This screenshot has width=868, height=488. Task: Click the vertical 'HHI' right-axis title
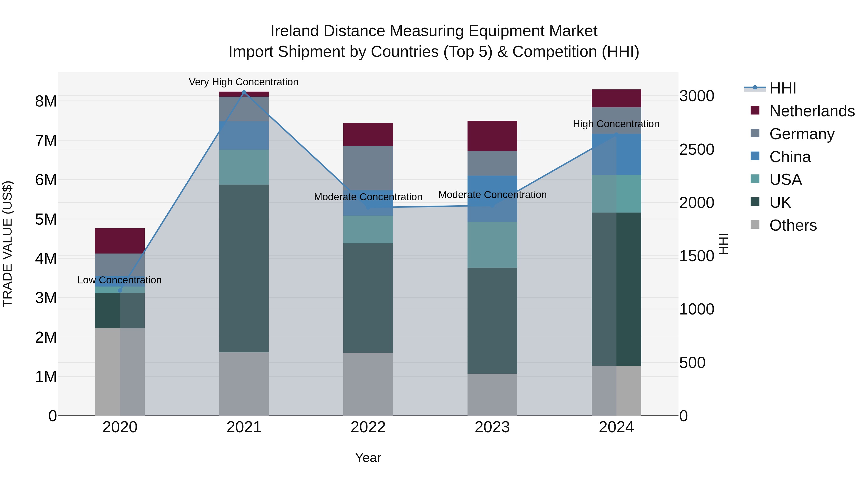point(723,244)
